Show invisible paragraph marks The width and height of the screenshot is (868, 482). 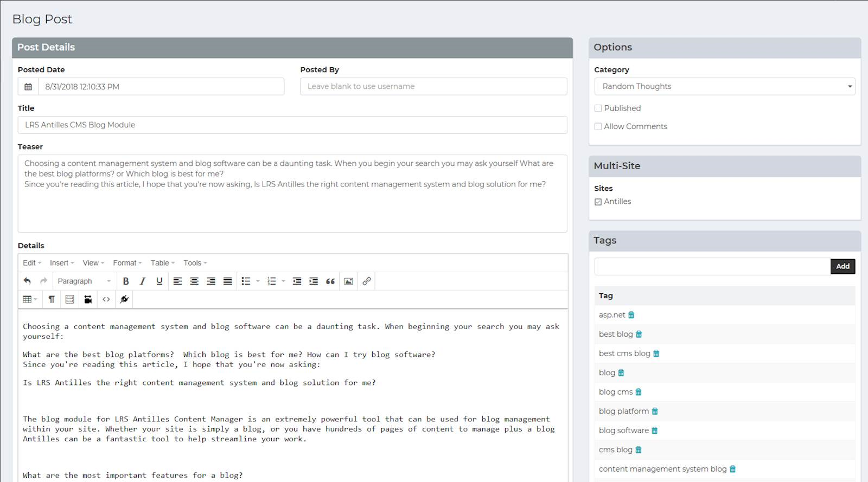click(52, 299)
